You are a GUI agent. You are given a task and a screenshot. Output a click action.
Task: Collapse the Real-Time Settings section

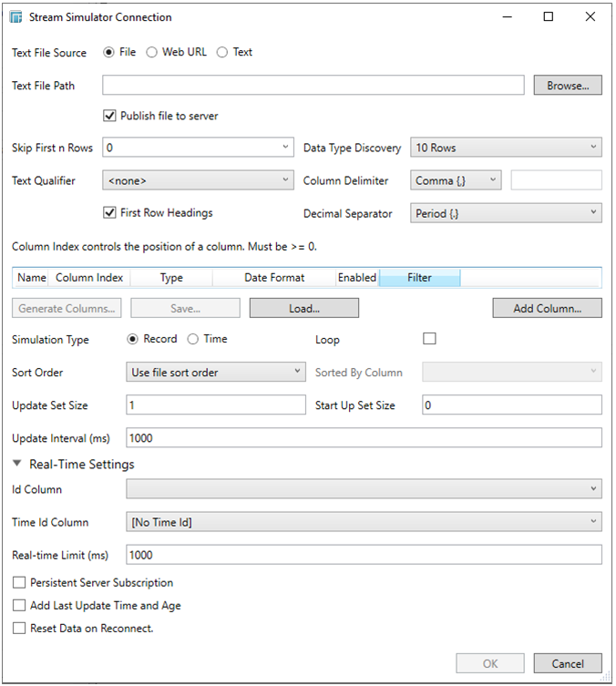(18, 464)
